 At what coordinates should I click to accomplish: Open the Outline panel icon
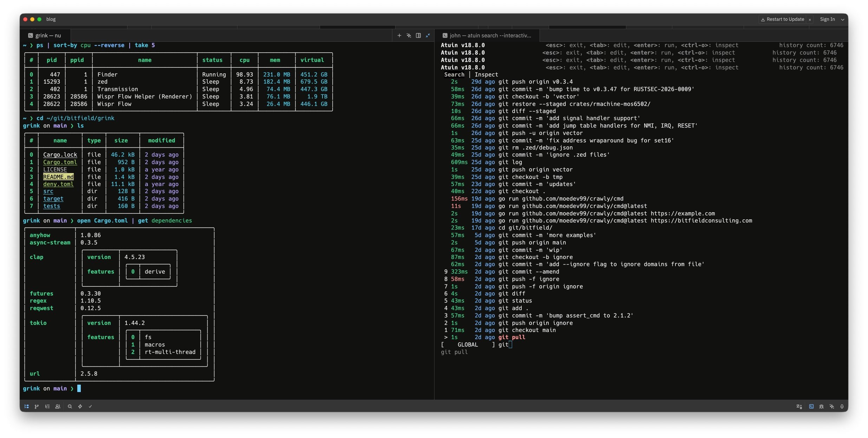tap(47, 406)
